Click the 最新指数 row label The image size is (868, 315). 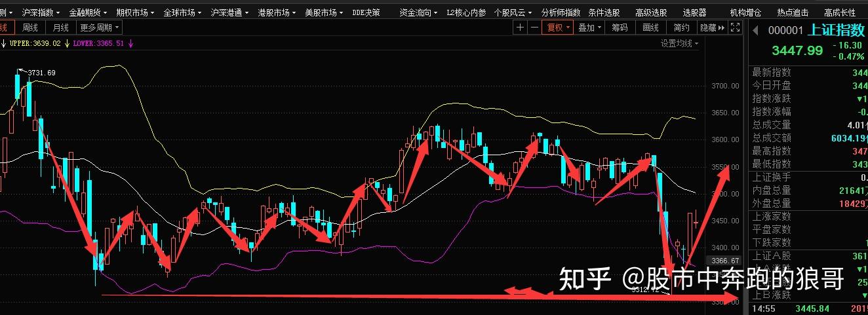pyautogui.click(x=772, y=72)
